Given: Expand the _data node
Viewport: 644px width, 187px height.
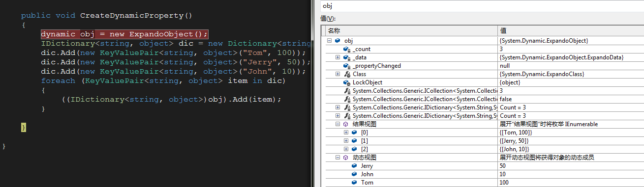Looking at the screenshot, I should (337, 57).
